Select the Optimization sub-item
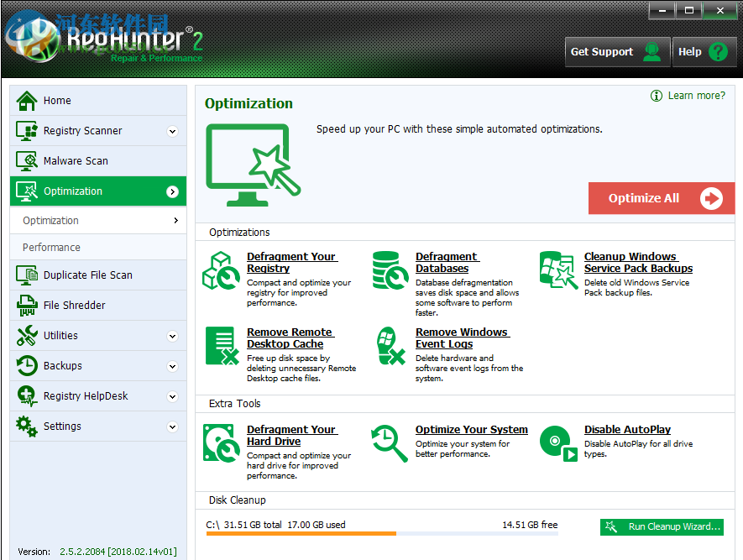 pos(98,220)
